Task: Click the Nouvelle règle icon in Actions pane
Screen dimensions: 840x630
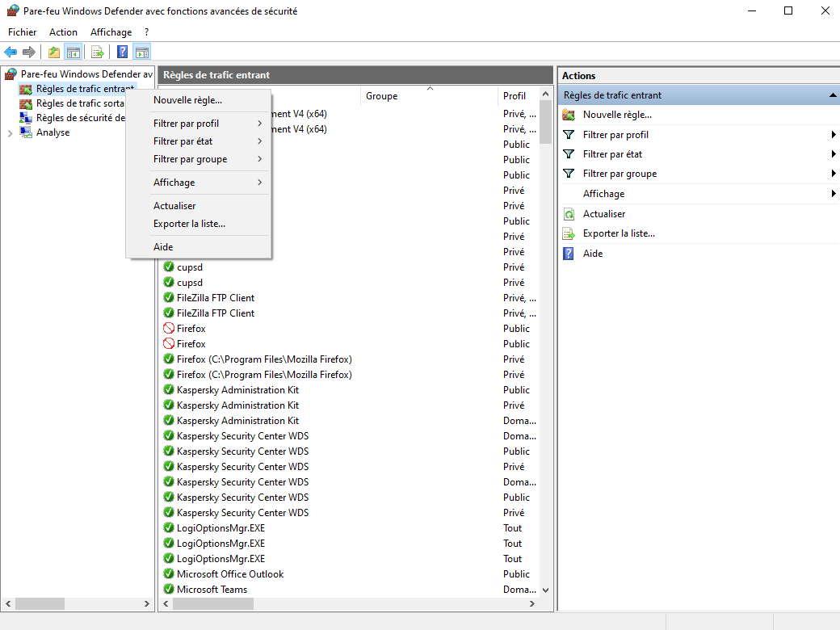Action: pyautogui.click(x=569, y=115)
